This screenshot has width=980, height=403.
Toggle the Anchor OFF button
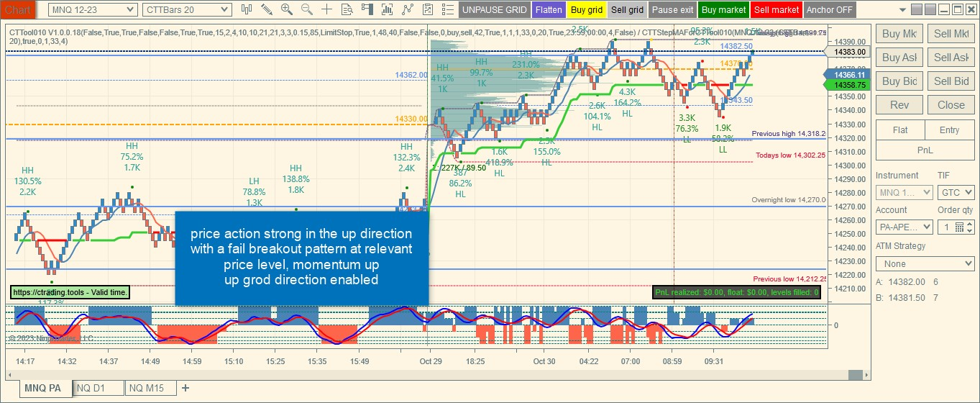pyautogui.click(x=830, y=10)
